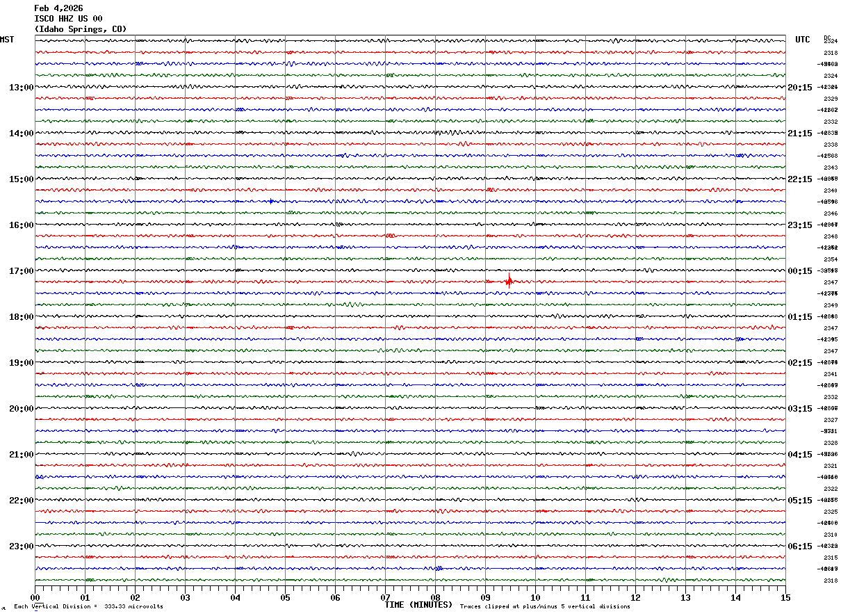This screenshot has width=841, height=616.
Task: Click the traces clipped footnote text
Action: [x=545, y=606]
